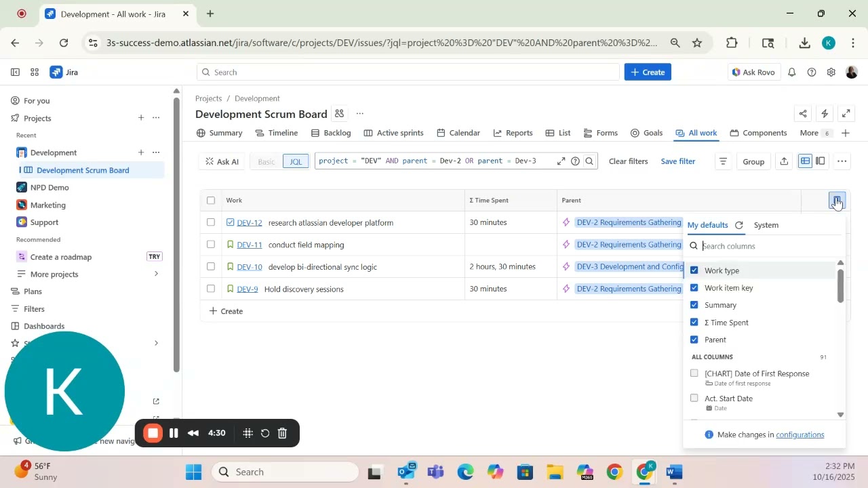
Task: Run the JQL search magnifier
Action: [x=589, y=161]
